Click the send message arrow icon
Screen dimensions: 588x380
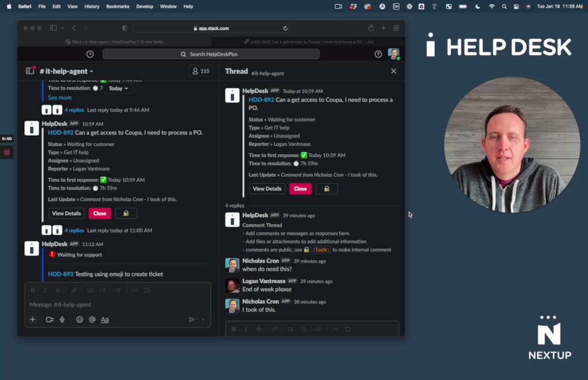pos(192,320)
